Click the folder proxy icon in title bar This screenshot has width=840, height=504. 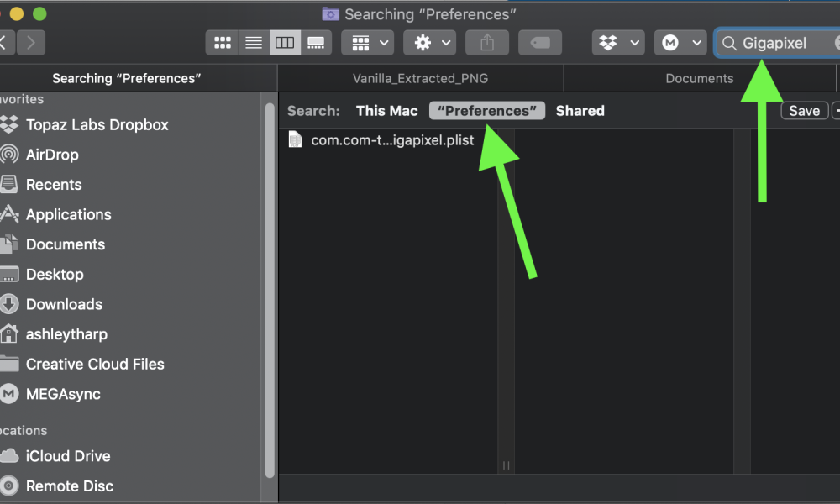tap(330, 14)
